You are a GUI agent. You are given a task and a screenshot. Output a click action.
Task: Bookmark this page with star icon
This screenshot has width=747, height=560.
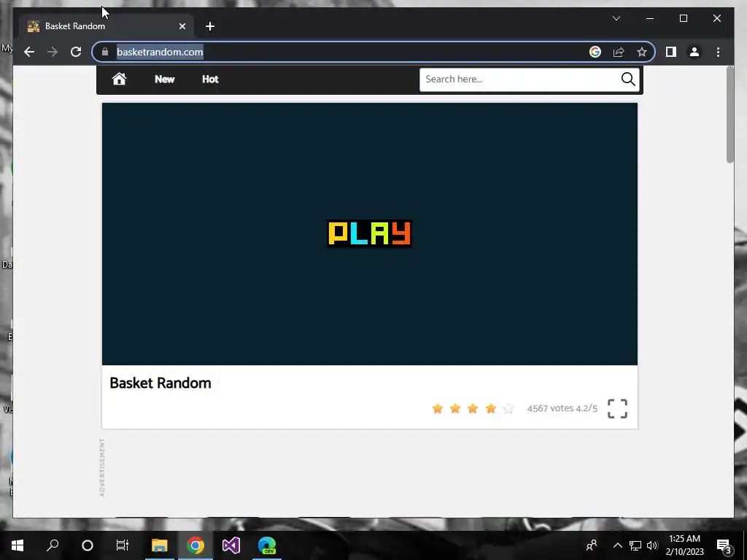tap(642, 52)
